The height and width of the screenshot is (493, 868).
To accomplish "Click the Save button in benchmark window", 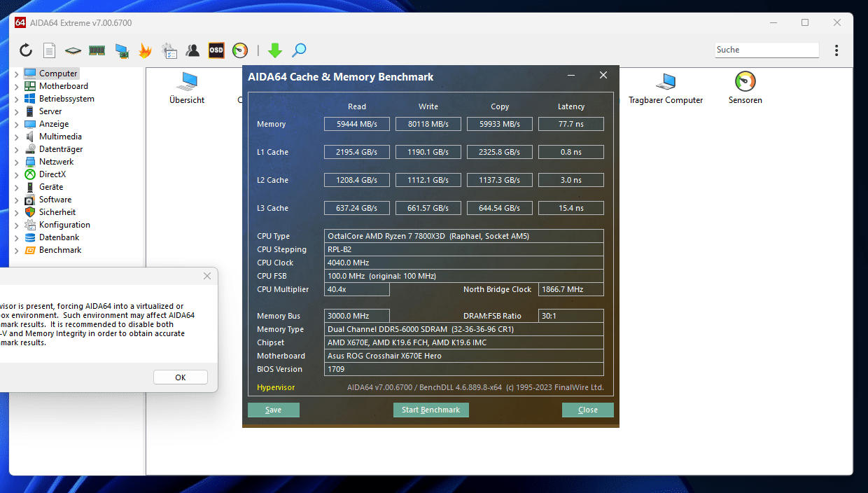I will click(x=274, y=410).
